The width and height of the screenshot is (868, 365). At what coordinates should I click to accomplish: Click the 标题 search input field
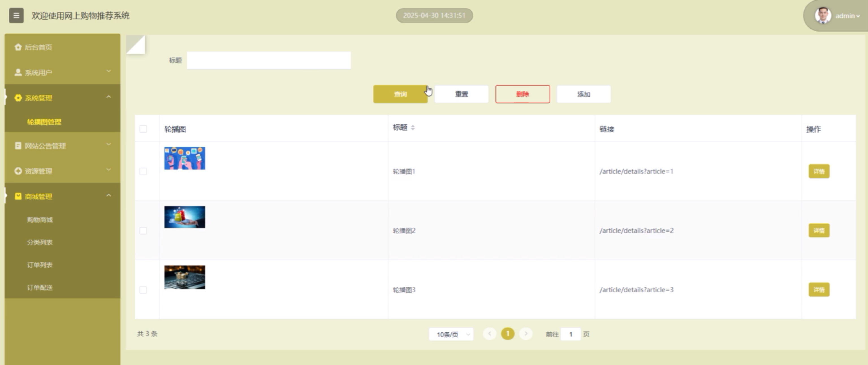click(269, 61)
